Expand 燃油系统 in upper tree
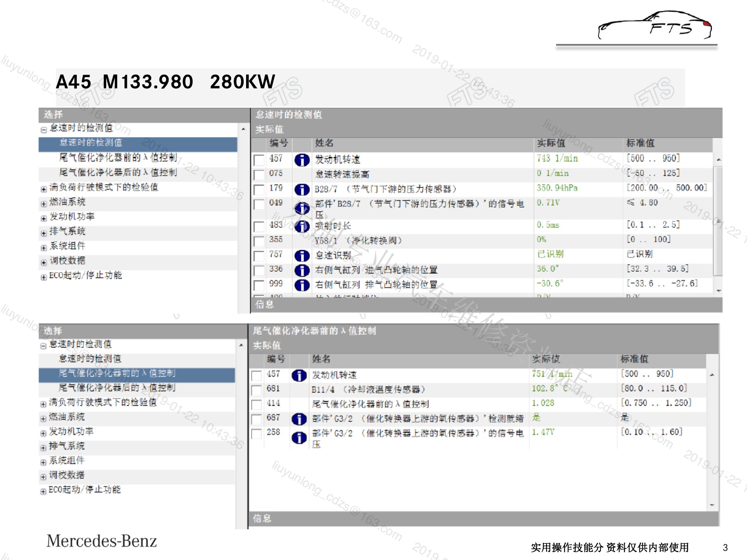 44,204
